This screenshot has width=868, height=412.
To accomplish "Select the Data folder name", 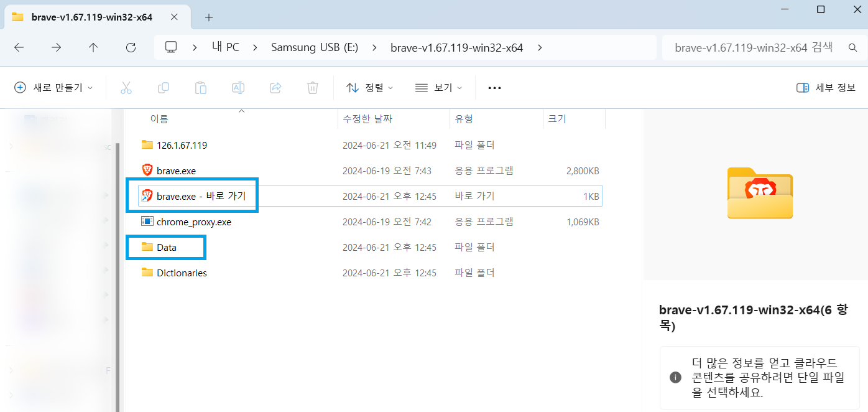I will [x=167, y=247].
